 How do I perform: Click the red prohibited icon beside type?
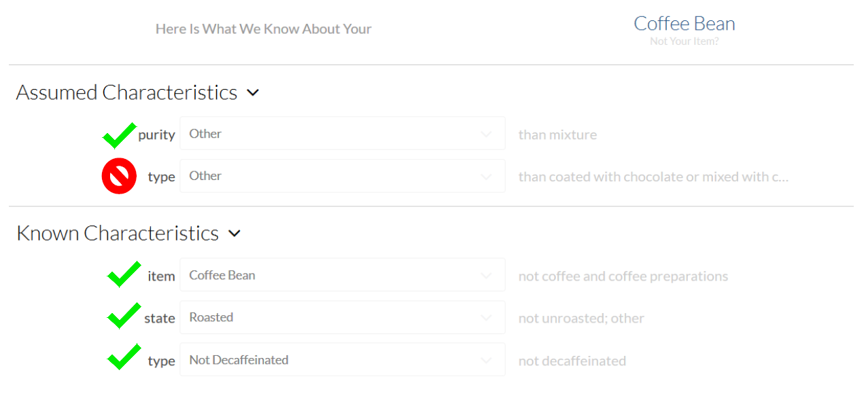tap(120, 177)
